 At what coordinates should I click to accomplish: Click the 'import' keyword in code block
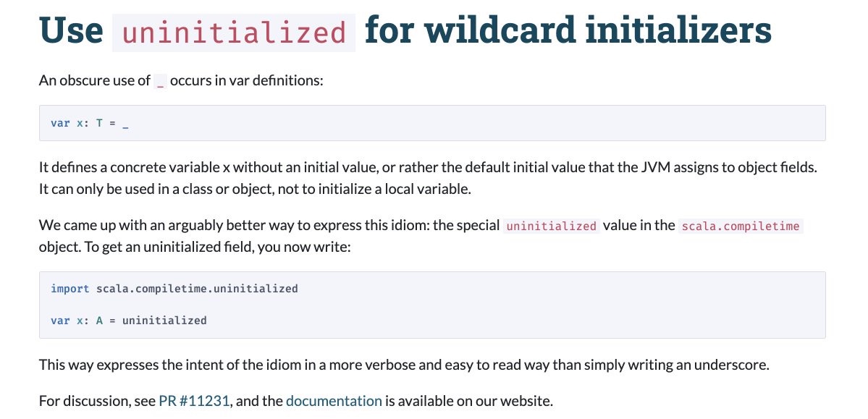coord(69,288)
